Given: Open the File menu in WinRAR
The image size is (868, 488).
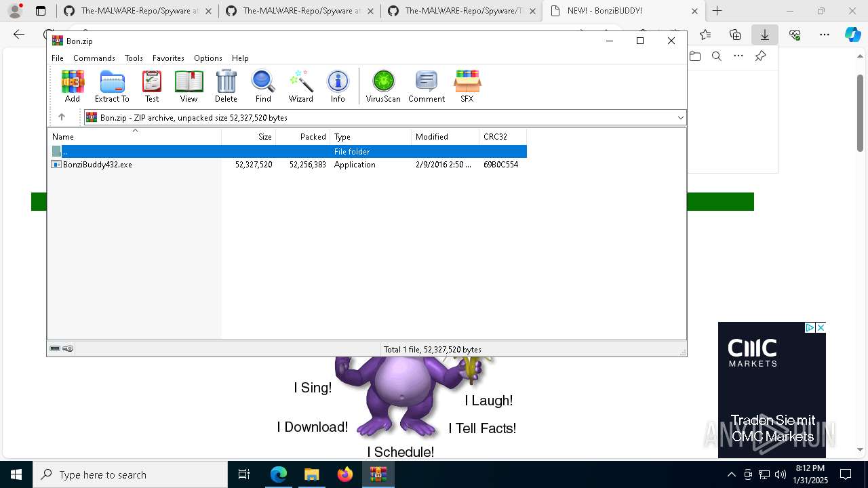Looking at the screenshot, I should [58, 58].
